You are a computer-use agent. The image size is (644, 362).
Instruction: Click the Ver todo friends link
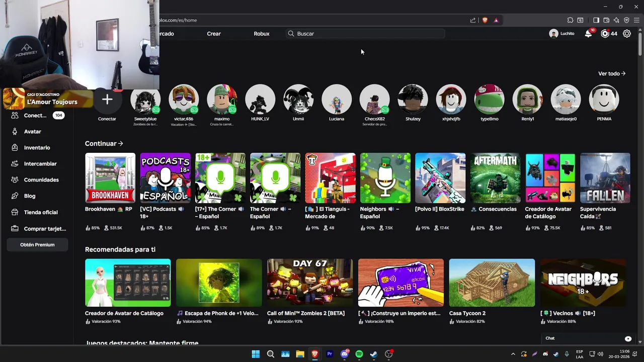click(x=612, y=73)
